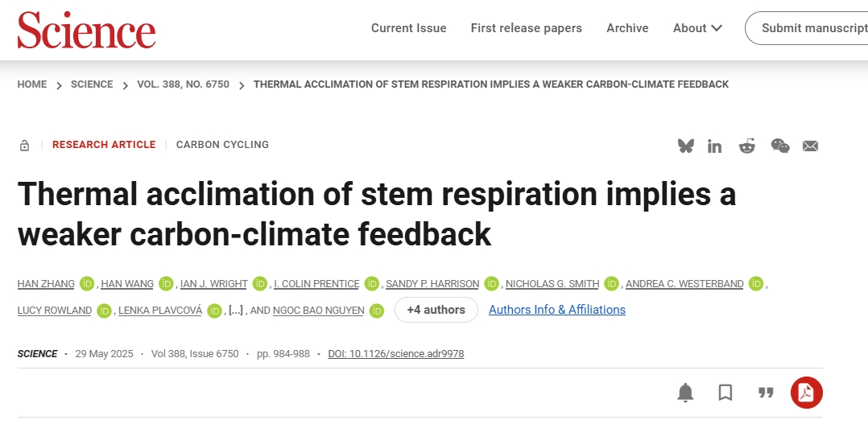Expand the +4 authors list

436,310
